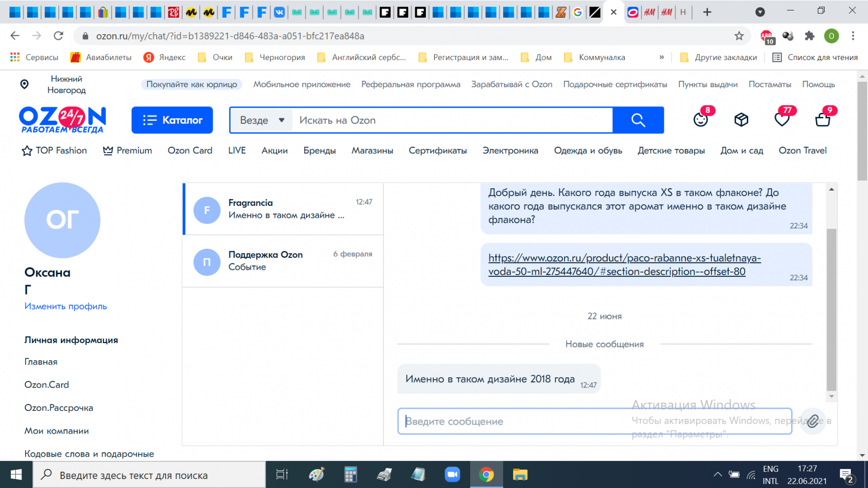
Task: Open Другие закладки folder
Action: pos(718,57)
